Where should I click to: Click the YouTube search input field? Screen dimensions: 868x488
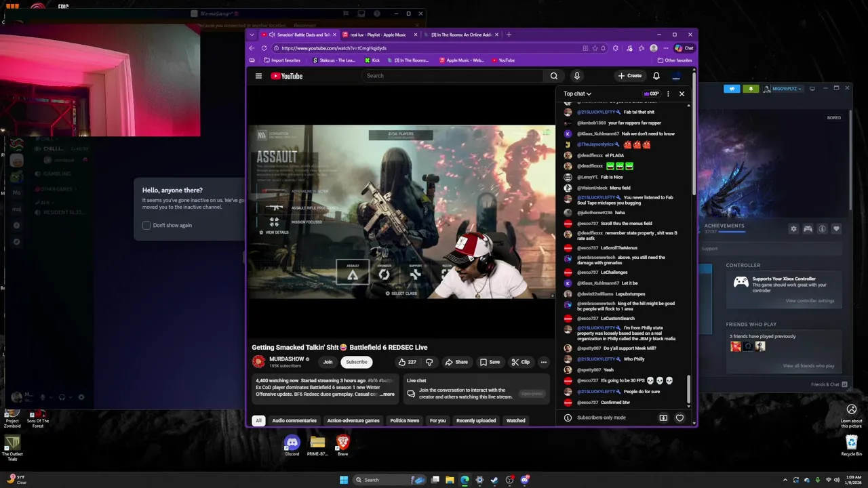coord(452,76)
